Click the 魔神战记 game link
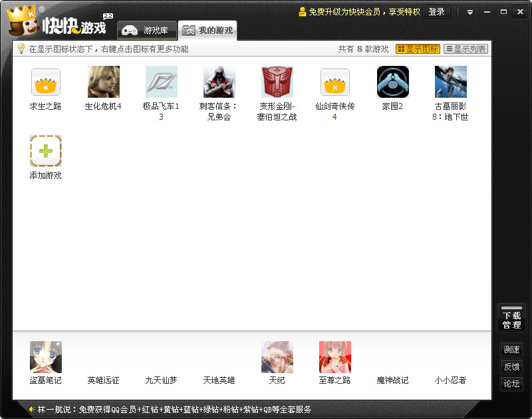532x419 pixels. [393, 380]
